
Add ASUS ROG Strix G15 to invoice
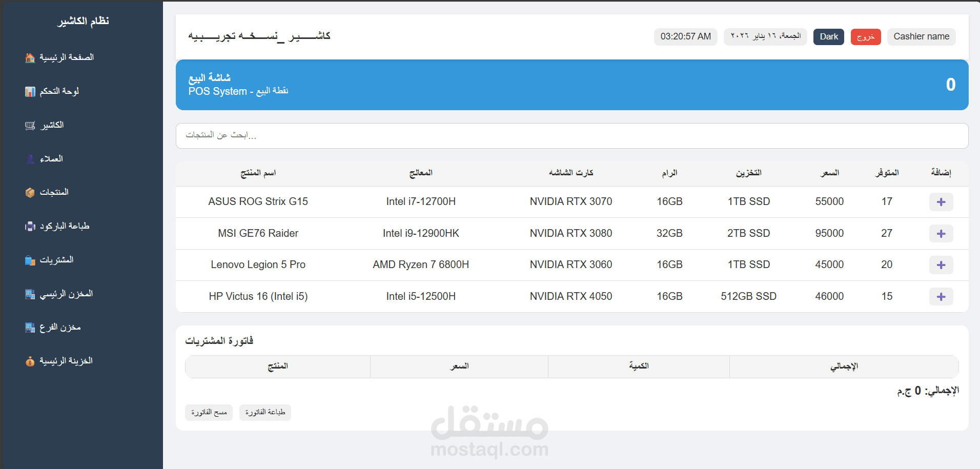941,201
